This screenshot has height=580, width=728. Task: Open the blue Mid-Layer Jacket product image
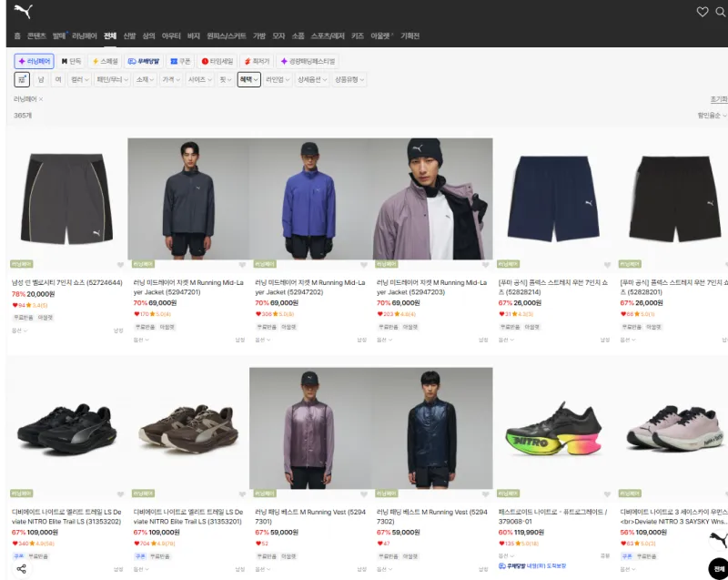pyautogui.click(x=310, y=198)
